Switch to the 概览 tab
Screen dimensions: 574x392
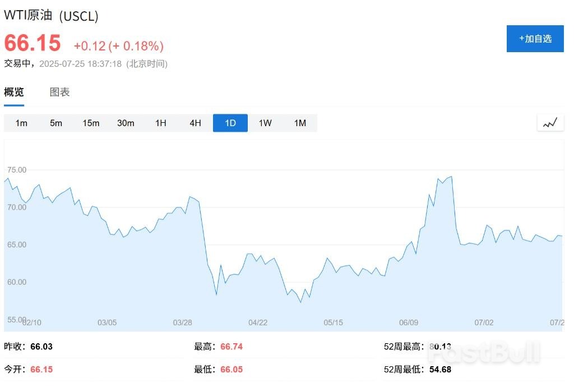click(x=14, y=93)
